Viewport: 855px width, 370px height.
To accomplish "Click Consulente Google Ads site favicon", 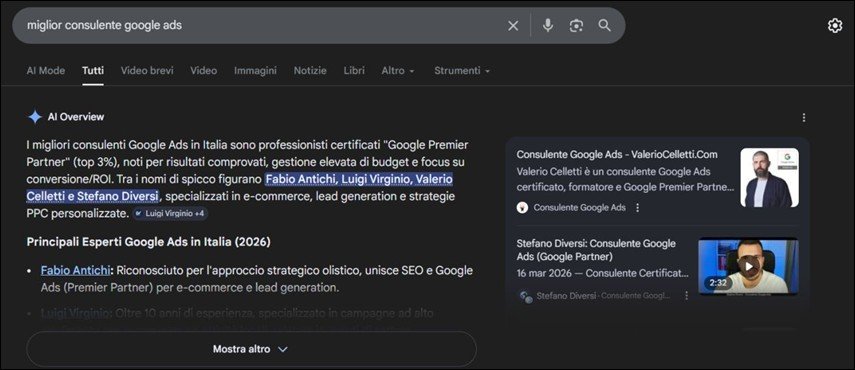I will point(522,208).
